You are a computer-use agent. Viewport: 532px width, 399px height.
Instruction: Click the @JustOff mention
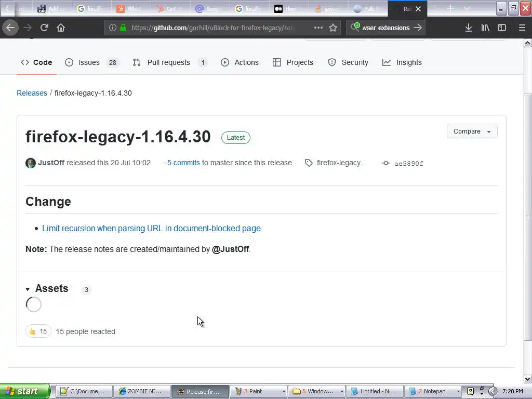(x=231, y=249)
